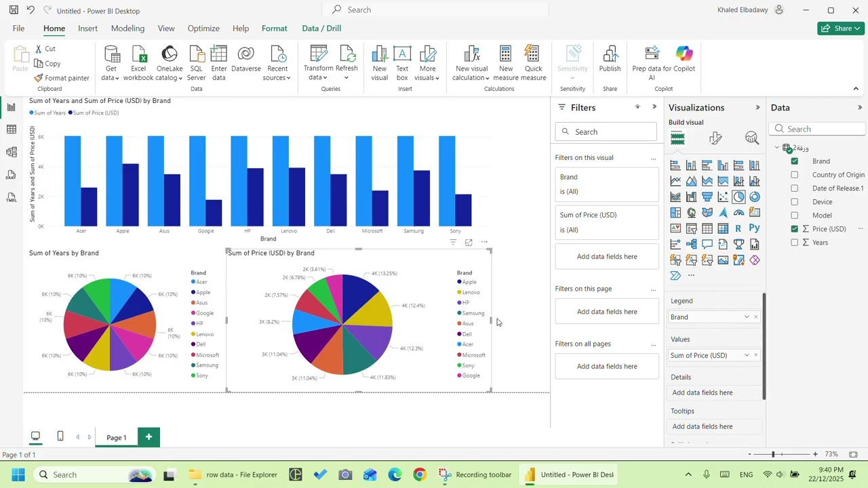The width and height of the screenshot is (868, 488).
Task: Select the Python visual
Action: coord(754,228)
